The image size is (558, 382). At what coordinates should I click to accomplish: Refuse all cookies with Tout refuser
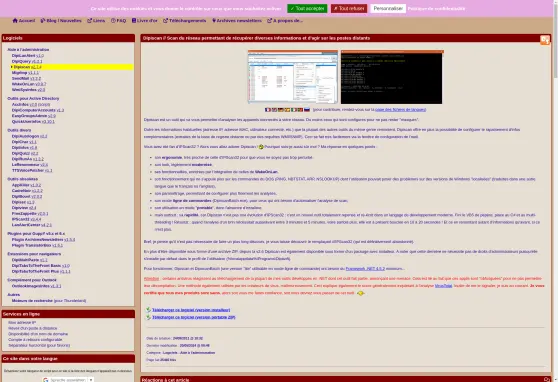pyautogui.click(x=349, y=8)
